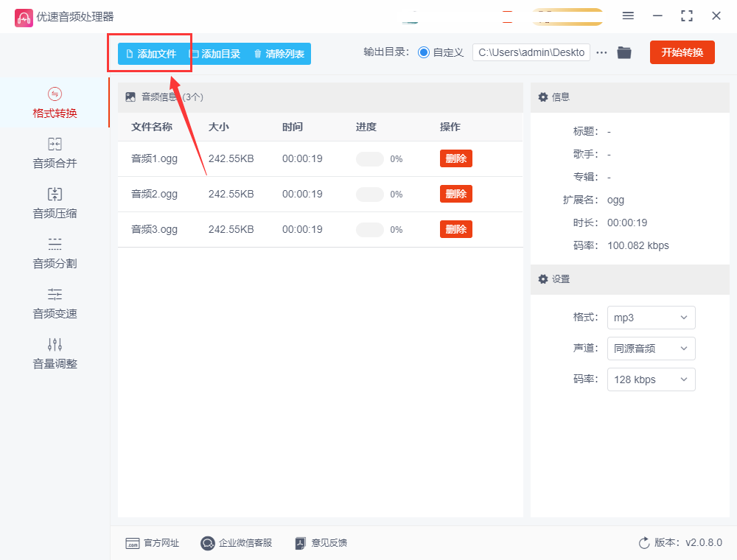
Task: Click the 版本 v2.0.8.0 version text
Action: coord(688,542)
